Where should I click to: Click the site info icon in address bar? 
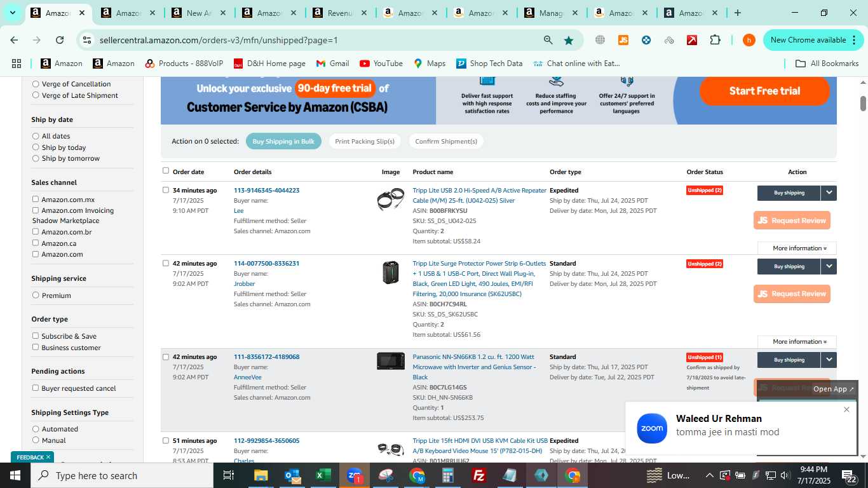87,40
